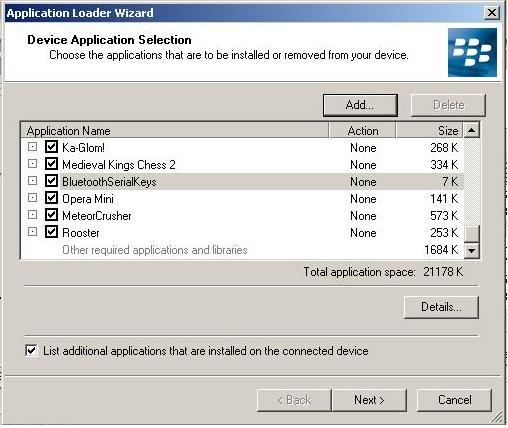Select the BluetoothSerialKeys application name

click(109, 182)
